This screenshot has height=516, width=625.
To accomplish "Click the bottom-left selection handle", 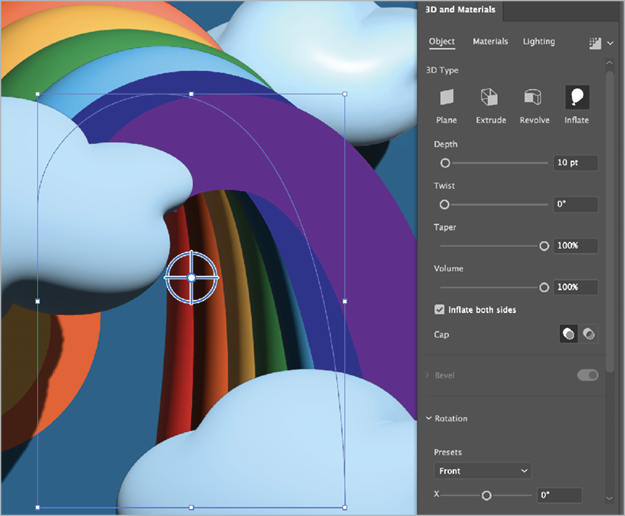I will point(38,507).
